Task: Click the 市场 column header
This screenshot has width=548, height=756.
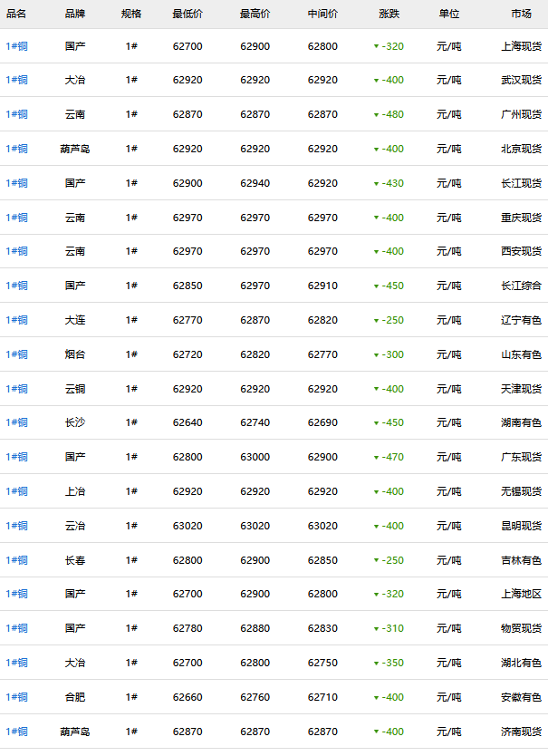Action: (x=521, y=14)
